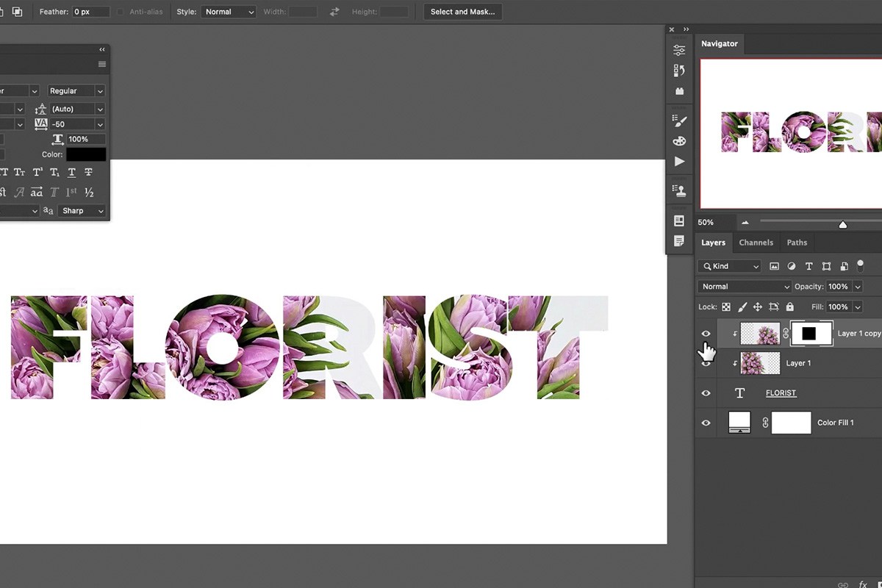This screenshot has width=882, height=588.
Task: Open the tracking -50 dropdown
Action: pos(77,124)
